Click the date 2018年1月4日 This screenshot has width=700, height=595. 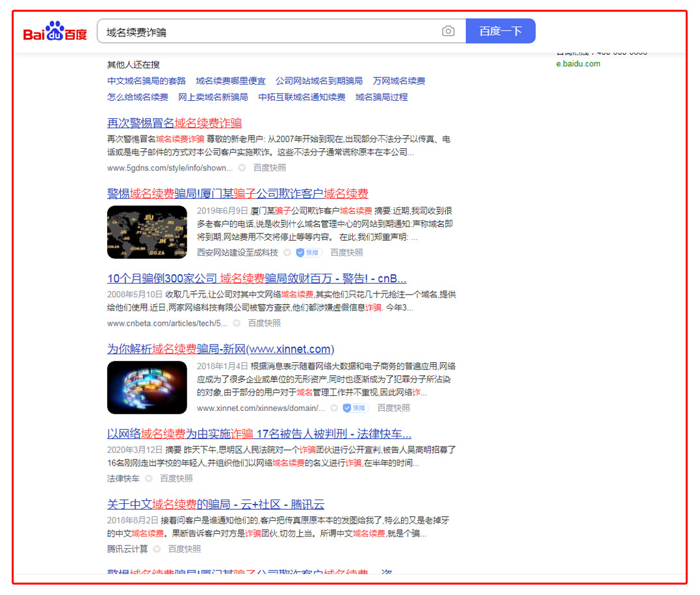point(222,366)
